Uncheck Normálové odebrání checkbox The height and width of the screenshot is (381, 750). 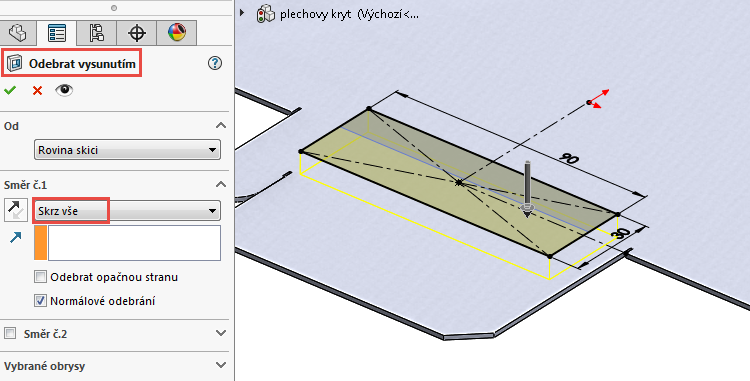[41, 301]
